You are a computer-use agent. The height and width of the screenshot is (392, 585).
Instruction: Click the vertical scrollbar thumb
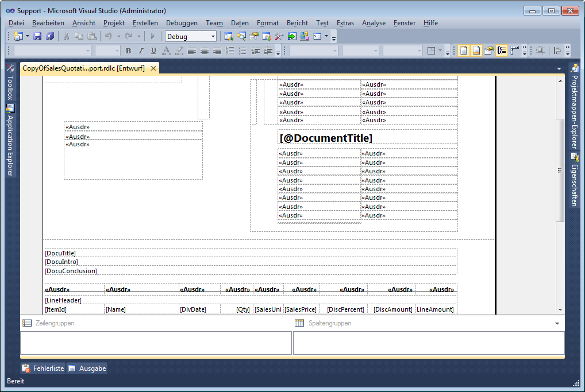[560, 170]
